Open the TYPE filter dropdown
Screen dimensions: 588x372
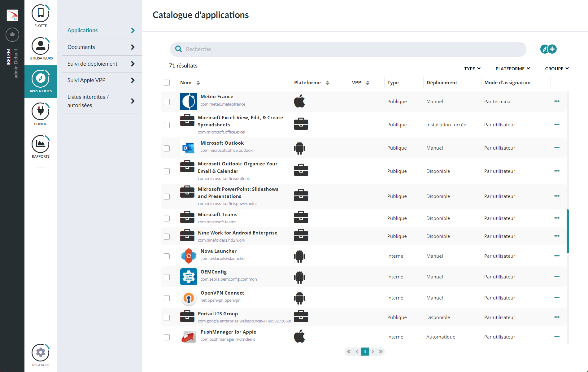tap(472, 68)
